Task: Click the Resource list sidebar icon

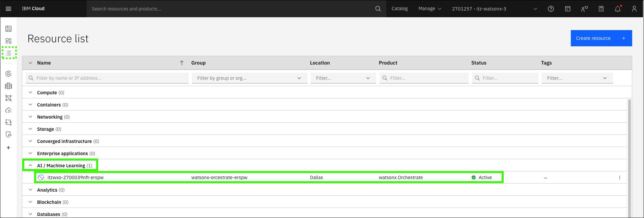Action: tap(9, 53)
